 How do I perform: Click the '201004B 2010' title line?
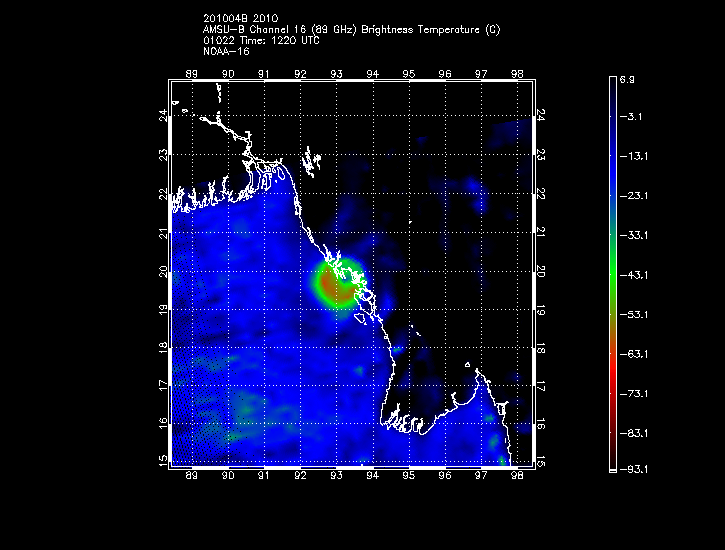tap(240, 18)
